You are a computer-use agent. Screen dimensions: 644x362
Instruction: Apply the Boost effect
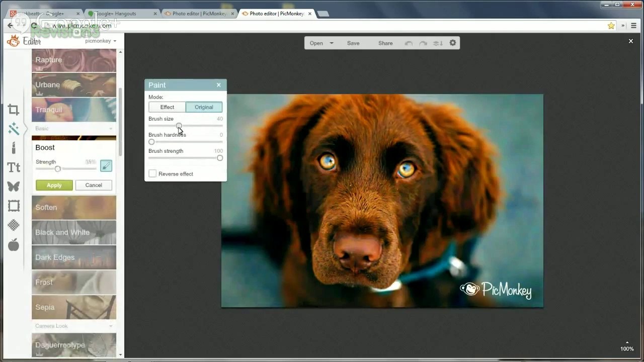tap(54, 185)
